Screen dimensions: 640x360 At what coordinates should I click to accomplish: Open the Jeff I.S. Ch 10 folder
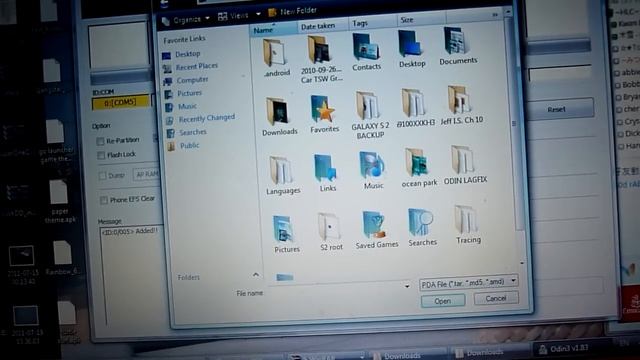[x=461, y=105]
